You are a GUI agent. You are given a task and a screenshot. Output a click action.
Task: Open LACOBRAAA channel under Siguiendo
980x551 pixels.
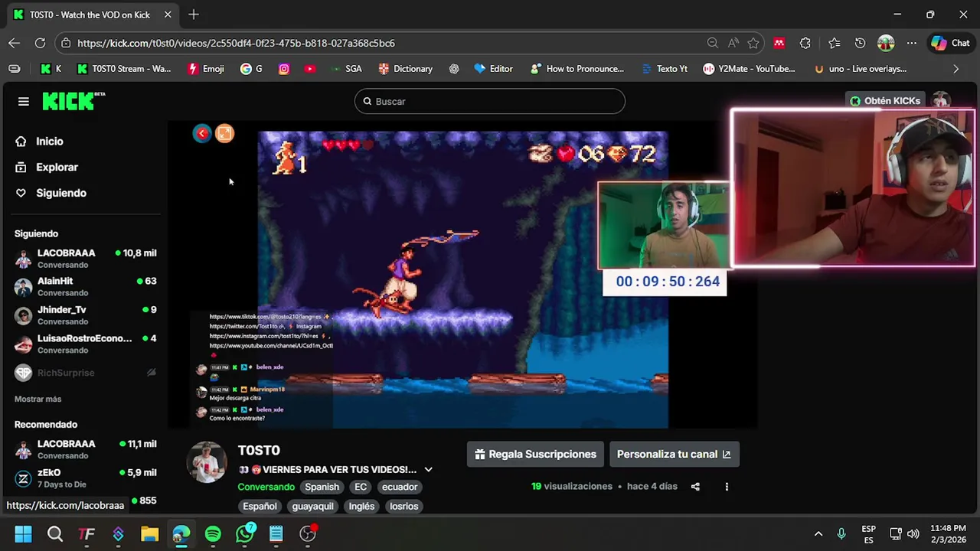[86, 259]
